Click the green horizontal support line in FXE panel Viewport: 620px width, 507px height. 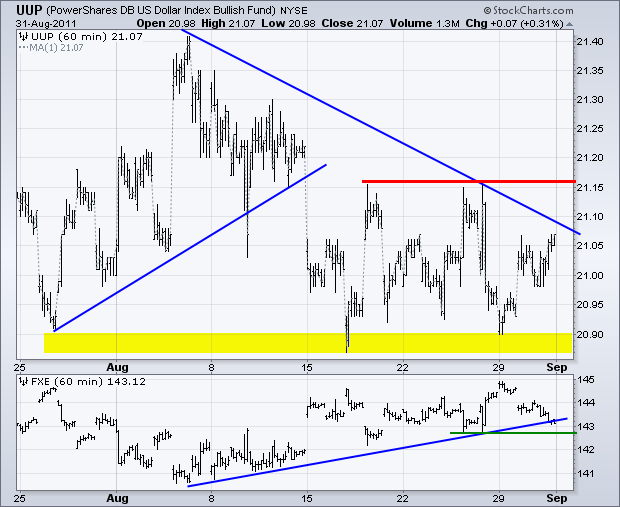click(513, 433)
